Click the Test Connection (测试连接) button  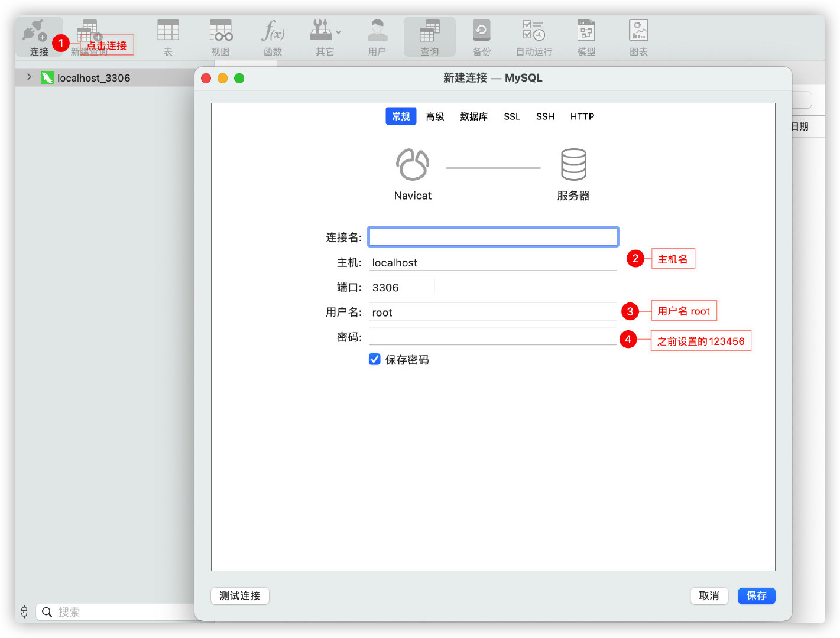click(240, 595)
